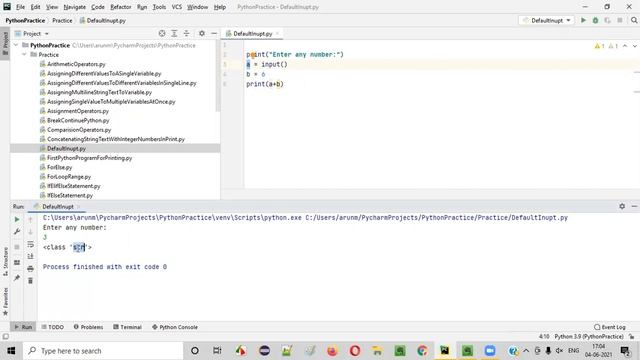Select DefaultInupt tab in Run panel
This screenshot has height=360, width=640.
click(x=58, y=207)
